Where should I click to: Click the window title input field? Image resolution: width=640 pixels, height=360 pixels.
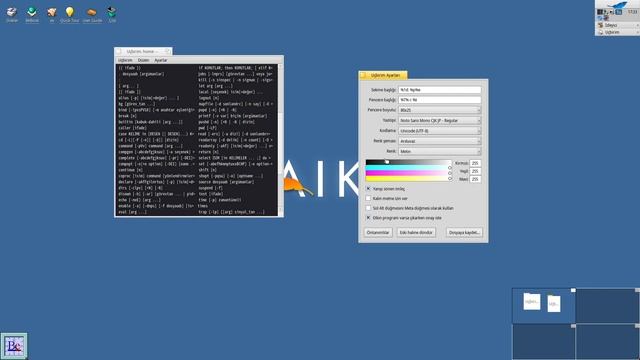pos(440,100)
